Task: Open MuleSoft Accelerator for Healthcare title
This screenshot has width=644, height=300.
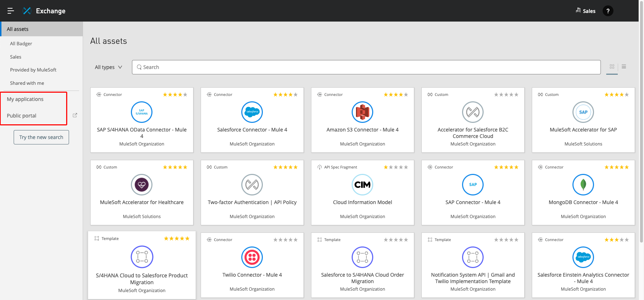Action: point(142,202)
